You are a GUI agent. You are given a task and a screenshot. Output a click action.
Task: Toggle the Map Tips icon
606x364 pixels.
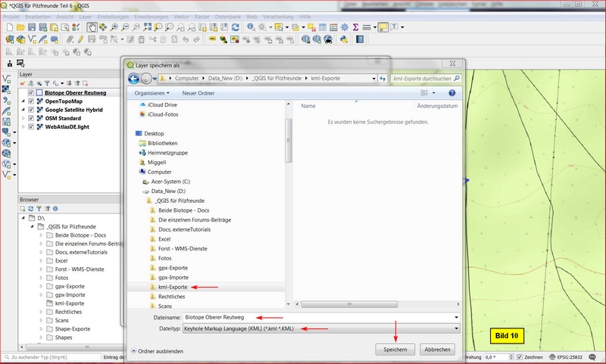tap(383, 27)
